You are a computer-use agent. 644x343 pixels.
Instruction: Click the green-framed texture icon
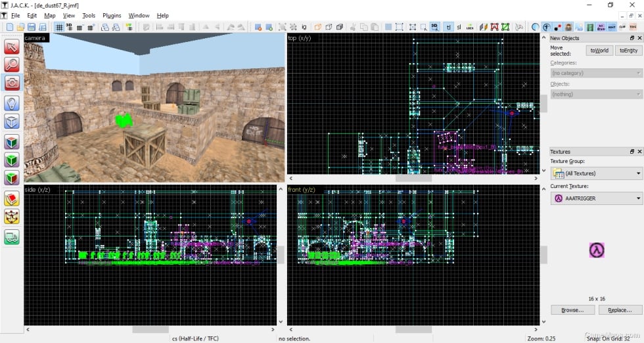pos(505,27)
